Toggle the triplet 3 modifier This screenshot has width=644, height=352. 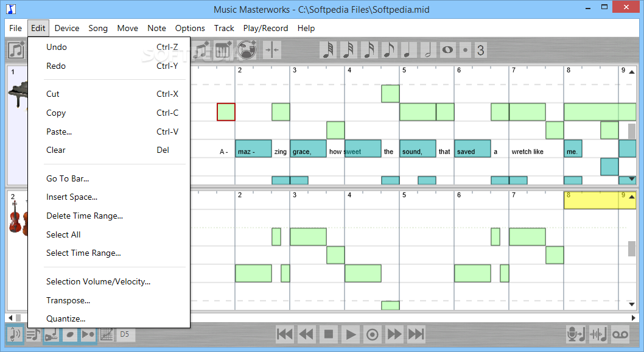pos(480,50)
